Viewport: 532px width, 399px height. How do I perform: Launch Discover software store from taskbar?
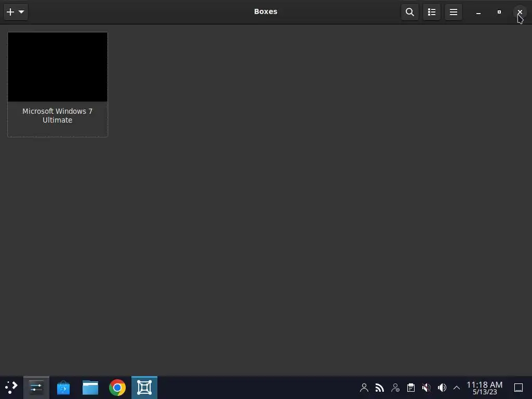[63, 388]
